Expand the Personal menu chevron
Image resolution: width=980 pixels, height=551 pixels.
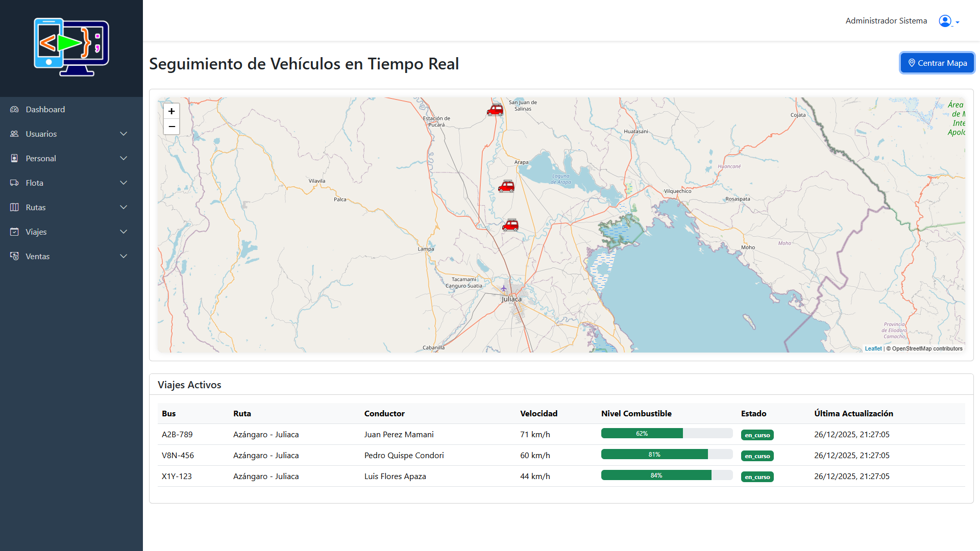(x=124, y=159)
